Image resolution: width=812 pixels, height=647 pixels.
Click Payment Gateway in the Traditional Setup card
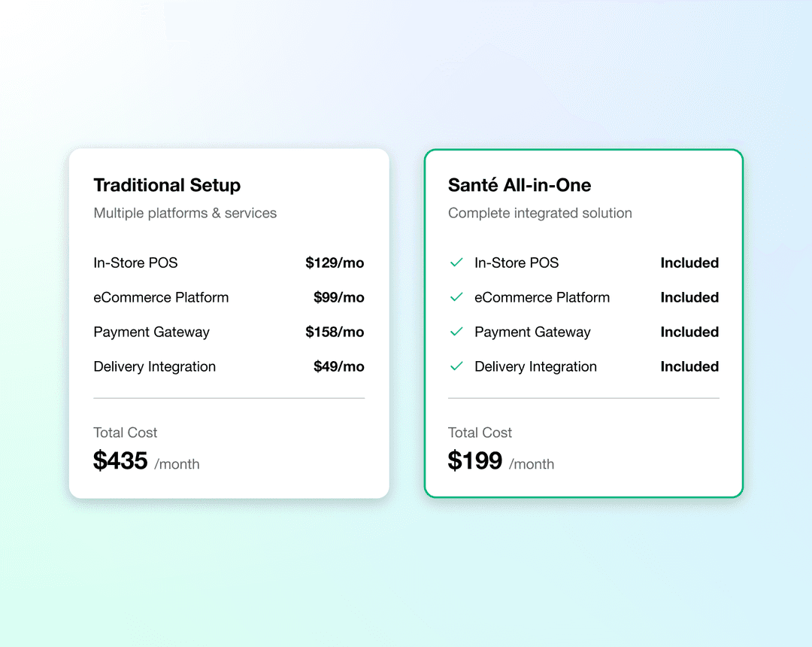click(151, 332)
